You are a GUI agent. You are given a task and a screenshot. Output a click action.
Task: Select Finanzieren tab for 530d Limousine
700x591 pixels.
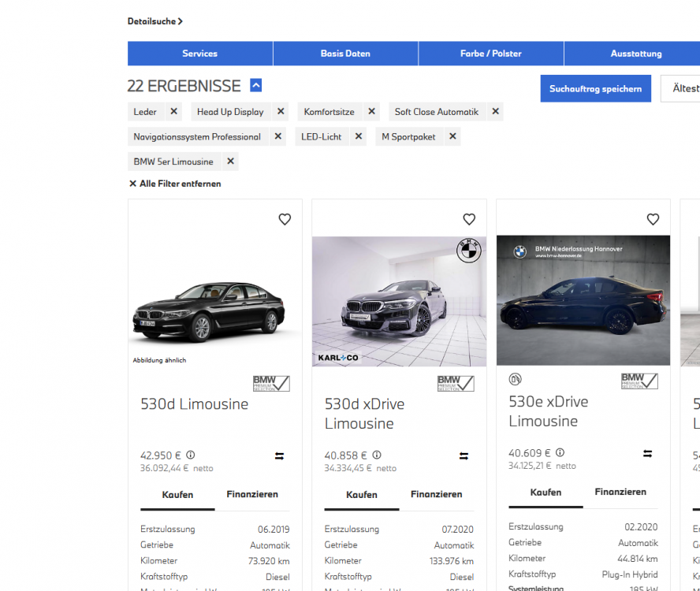tap(252, 494)
